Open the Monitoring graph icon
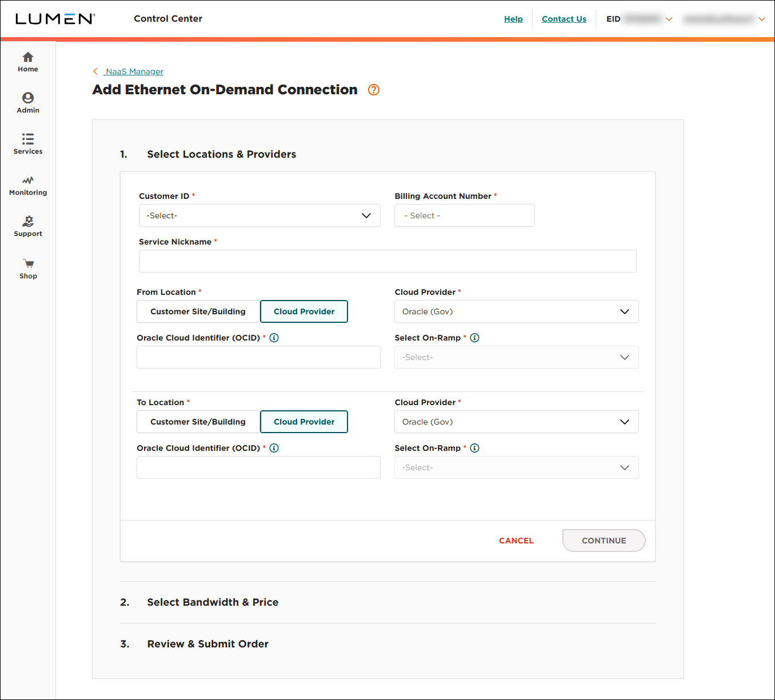 click(x=28, y=181)
